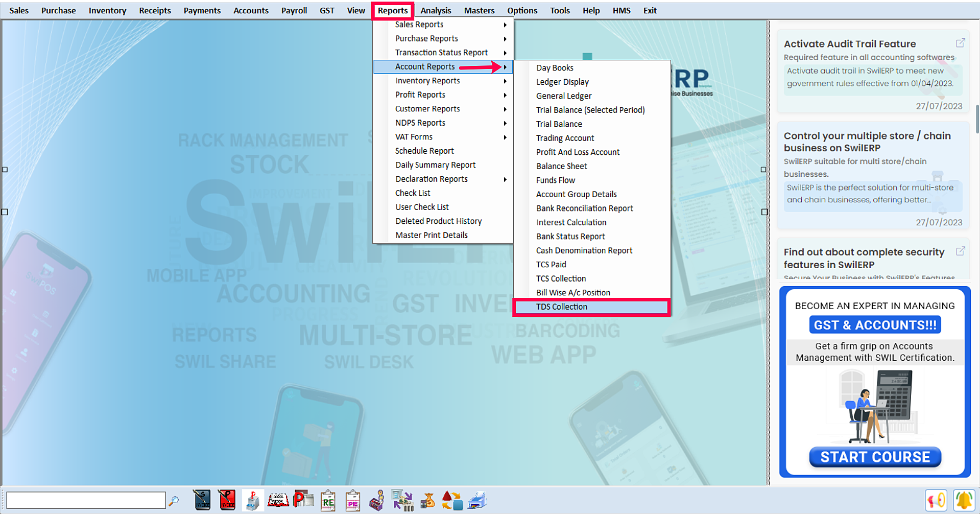980x514 pixels.
Task: Click the megaphone announcements icon
Action: (x=936, y=500)
